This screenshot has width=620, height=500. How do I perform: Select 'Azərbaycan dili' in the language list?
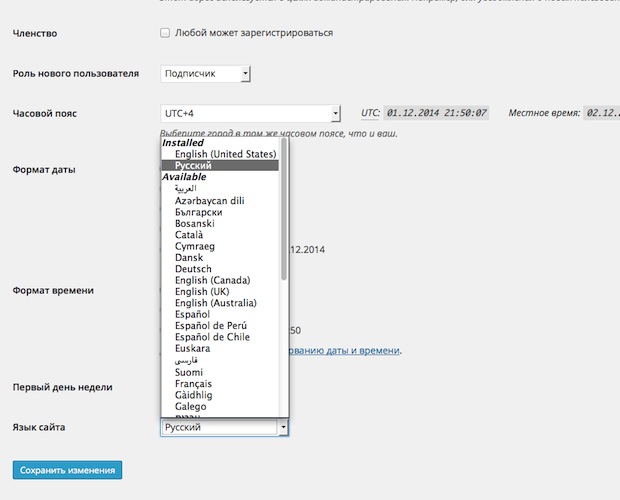pos(209,200)
